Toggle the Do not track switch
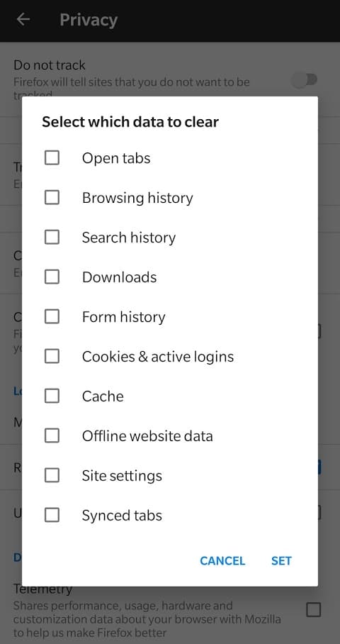Viewport: 340px width, 644px height. tap(305, 79)
